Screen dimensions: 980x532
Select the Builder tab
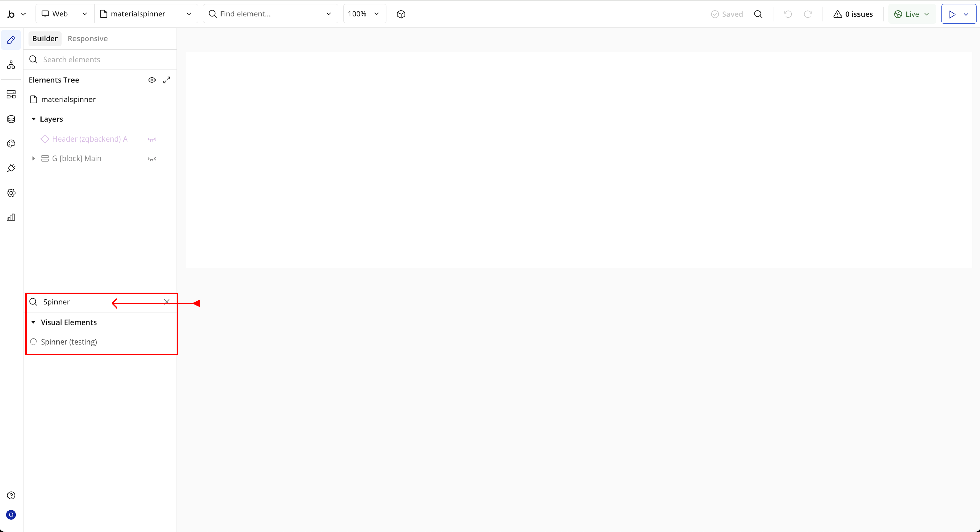[45, 39]
